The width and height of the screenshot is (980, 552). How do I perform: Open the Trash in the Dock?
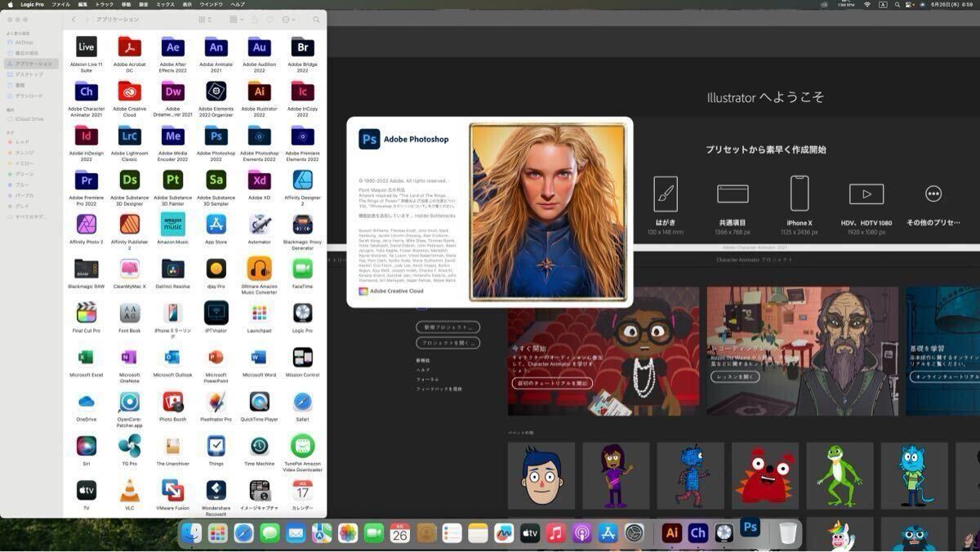tap(788, 533)
